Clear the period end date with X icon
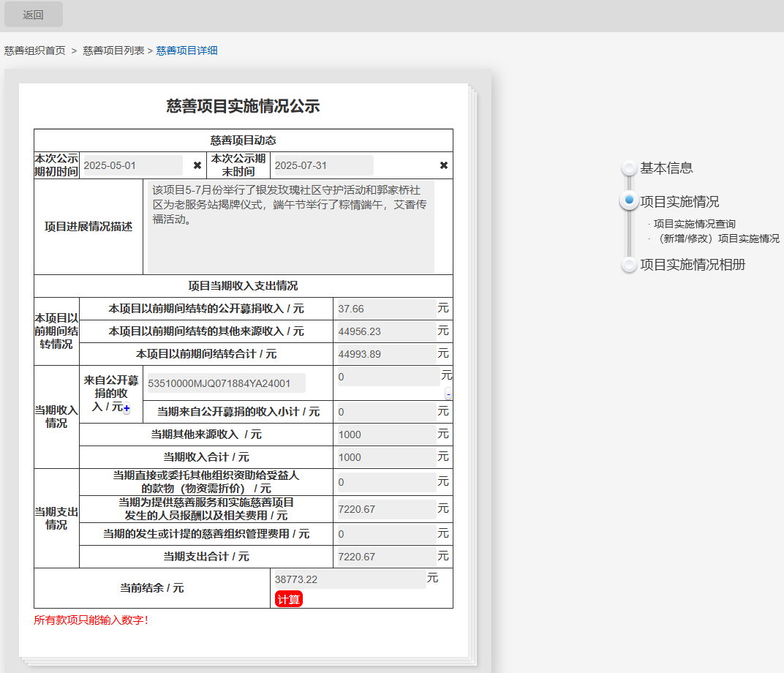 pyautogui.click(x=444, y=165)
